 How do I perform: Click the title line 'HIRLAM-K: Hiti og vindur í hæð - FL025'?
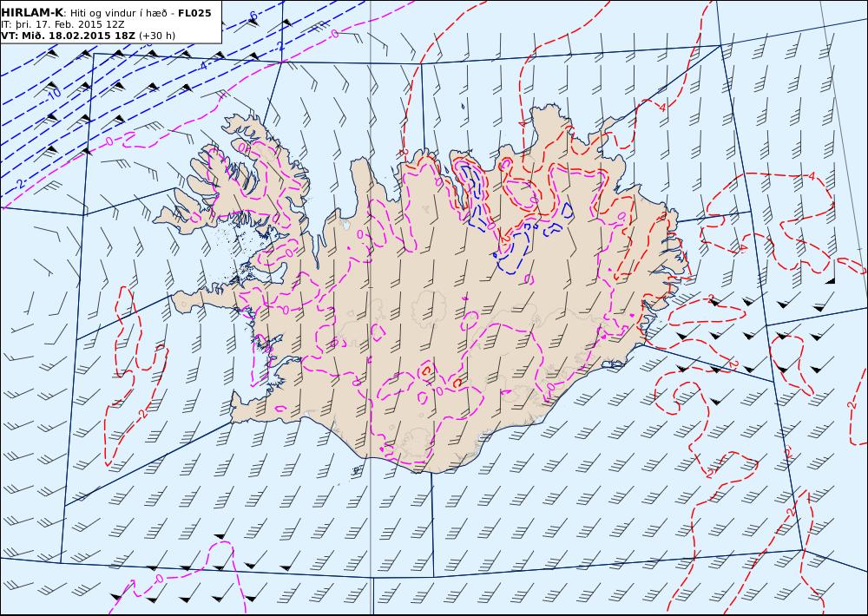click(x=106, y=13)
